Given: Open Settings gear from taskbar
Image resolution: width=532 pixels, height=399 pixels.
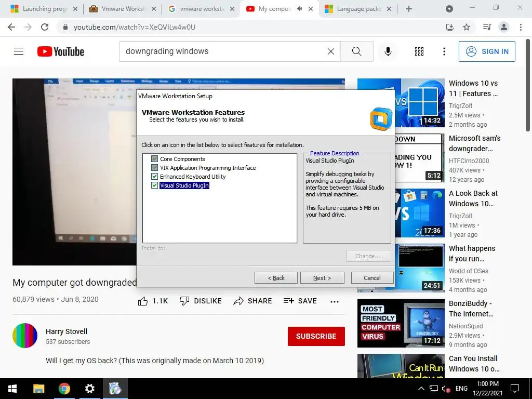Looking at the screenshot, I should (x=89, y=389).
